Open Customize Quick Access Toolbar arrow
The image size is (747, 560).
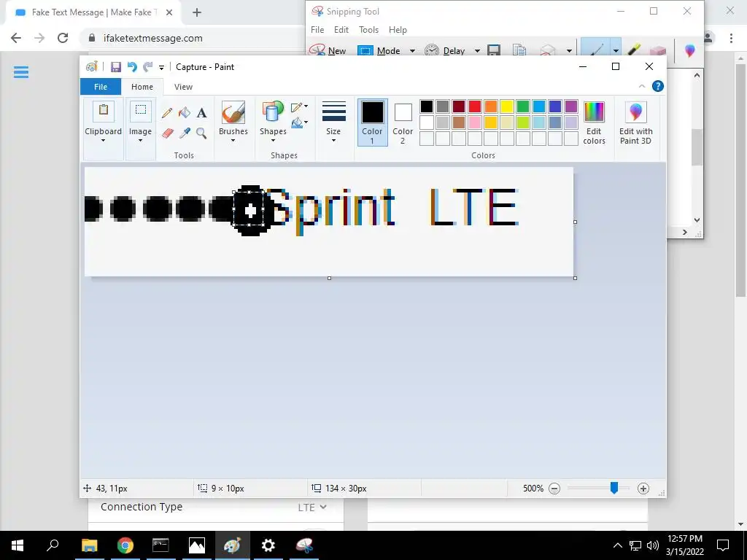click(x=161, y=68)
